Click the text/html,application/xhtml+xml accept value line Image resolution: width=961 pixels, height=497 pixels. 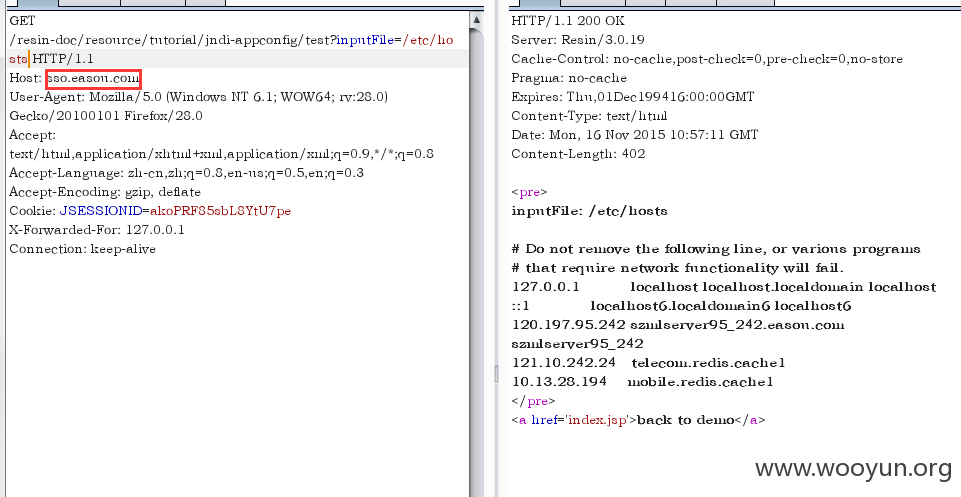pyautogui.click(x=222, y=154)
